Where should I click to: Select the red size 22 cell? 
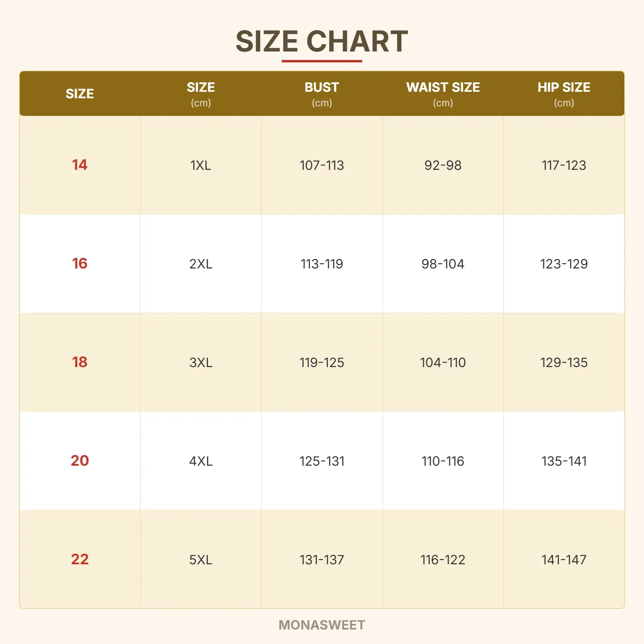point(80,559)
